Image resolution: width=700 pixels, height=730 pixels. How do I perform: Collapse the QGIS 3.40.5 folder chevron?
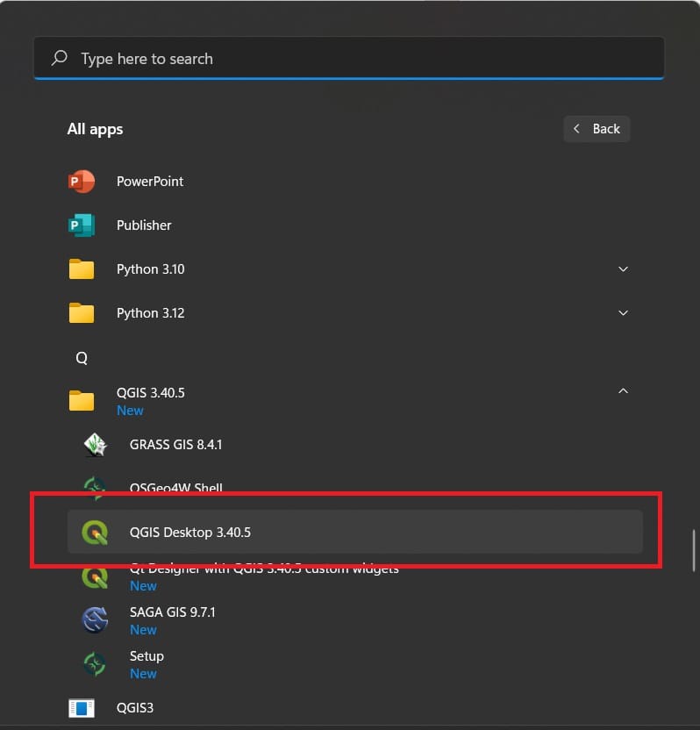[x=623, y=391]
